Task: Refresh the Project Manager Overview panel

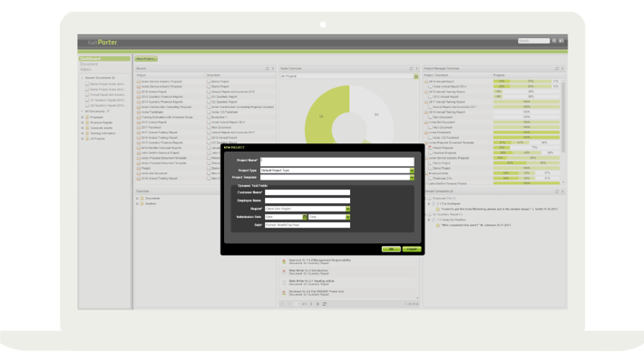Action: click(557, 69)
